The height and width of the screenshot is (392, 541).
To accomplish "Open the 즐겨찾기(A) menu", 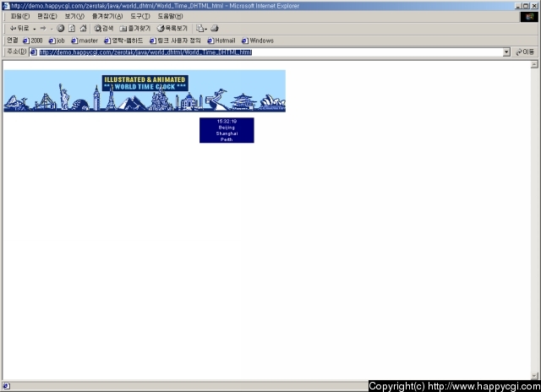I will [x=107, y=16].
